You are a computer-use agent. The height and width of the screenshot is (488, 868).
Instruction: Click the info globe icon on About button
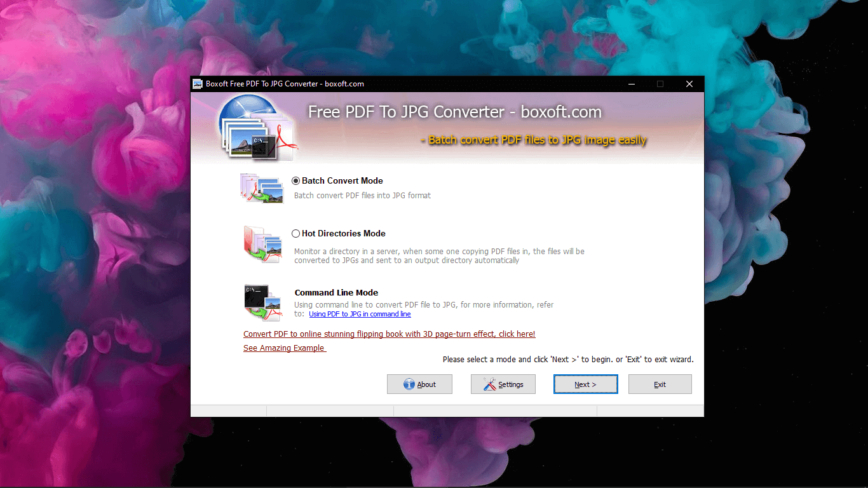pos(408,384)
